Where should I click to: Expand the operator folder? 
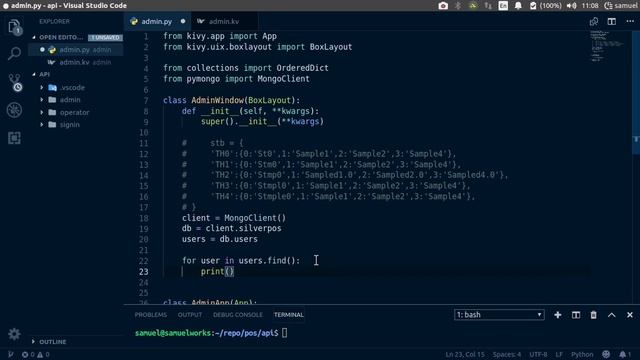tap(42, 112)
